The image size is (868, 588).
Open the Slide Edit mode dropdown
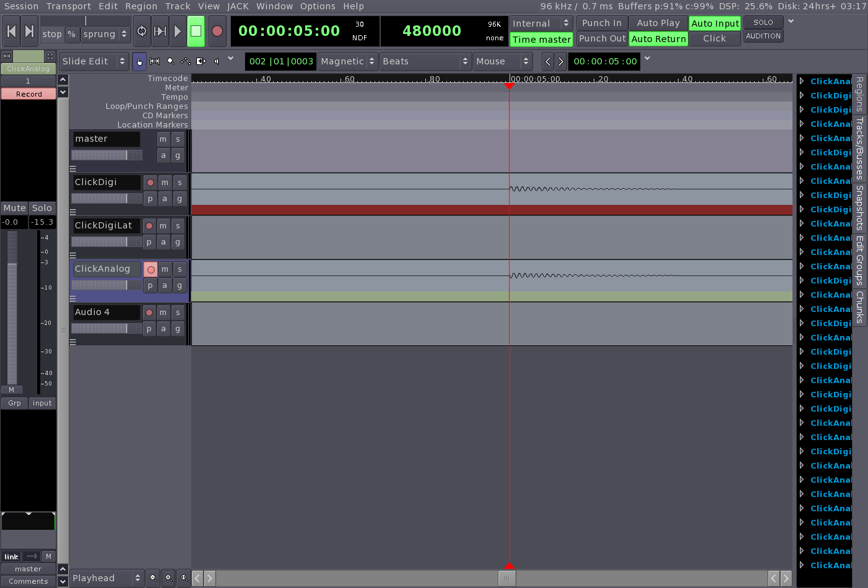click(93, 61)
